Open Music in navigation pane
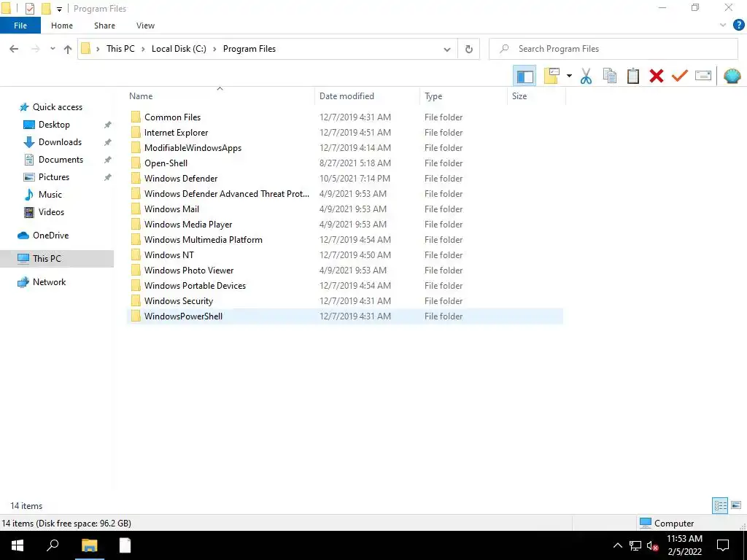 click(50, 195)
